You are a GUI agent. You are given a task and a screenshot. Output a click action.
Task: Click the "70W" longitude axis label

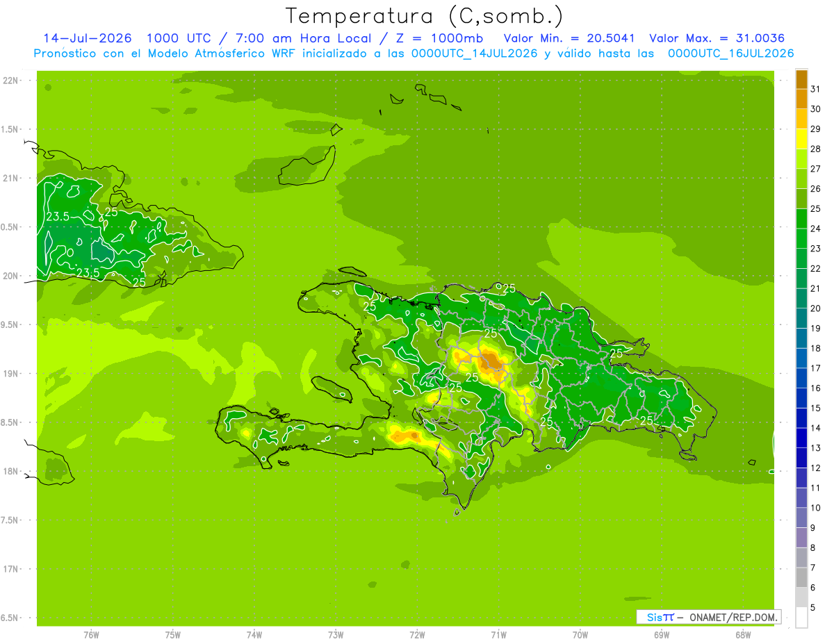tap(580, 635)
